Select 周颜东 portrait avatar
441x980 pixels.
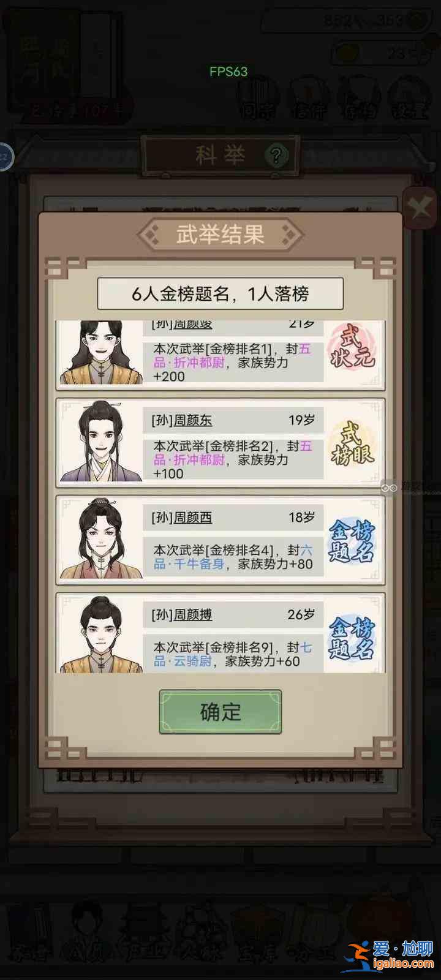click(101, 441)
